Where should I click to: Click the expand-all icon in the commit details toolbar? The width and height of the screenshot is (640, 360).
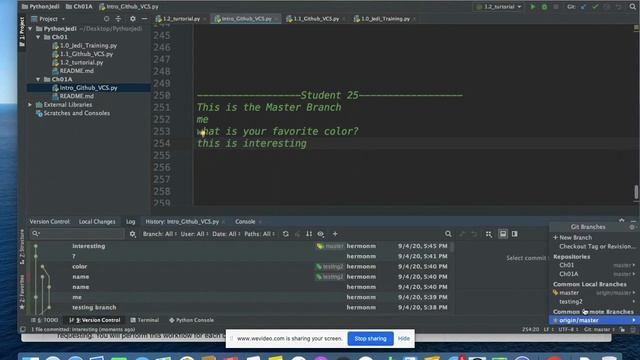pos(489,234)
